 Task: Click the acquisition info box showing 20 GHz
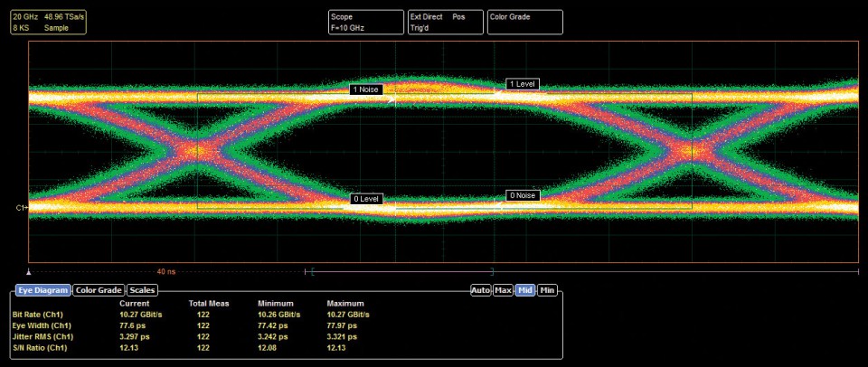point(48,23)
